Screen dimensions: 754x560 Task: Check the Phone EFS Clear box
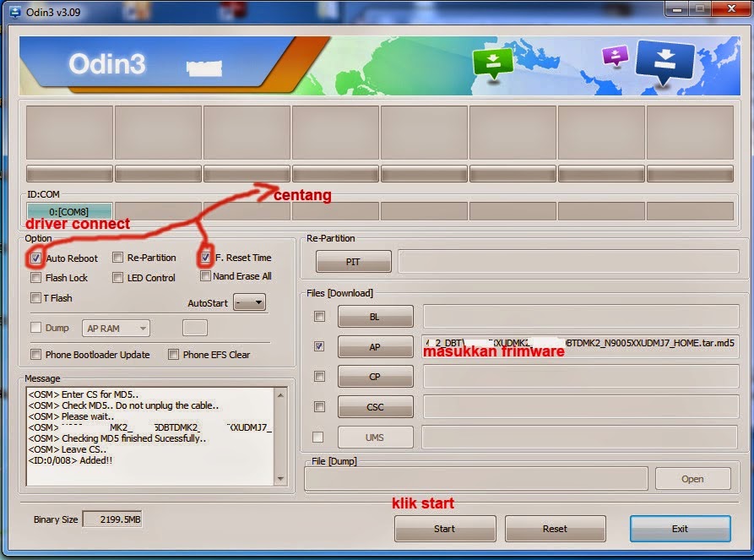[x=173, y=354]
